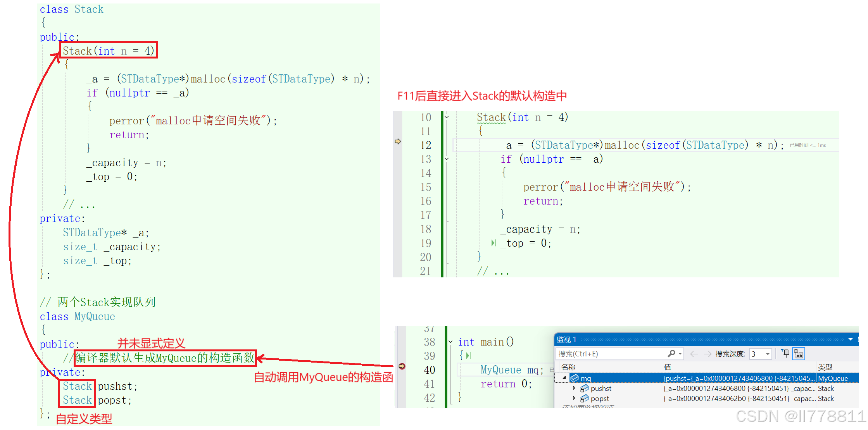This screenshot has height=430, width=868.
Task: Click the yellow current-statement arrow at line 12
Action: click(398, 141)
